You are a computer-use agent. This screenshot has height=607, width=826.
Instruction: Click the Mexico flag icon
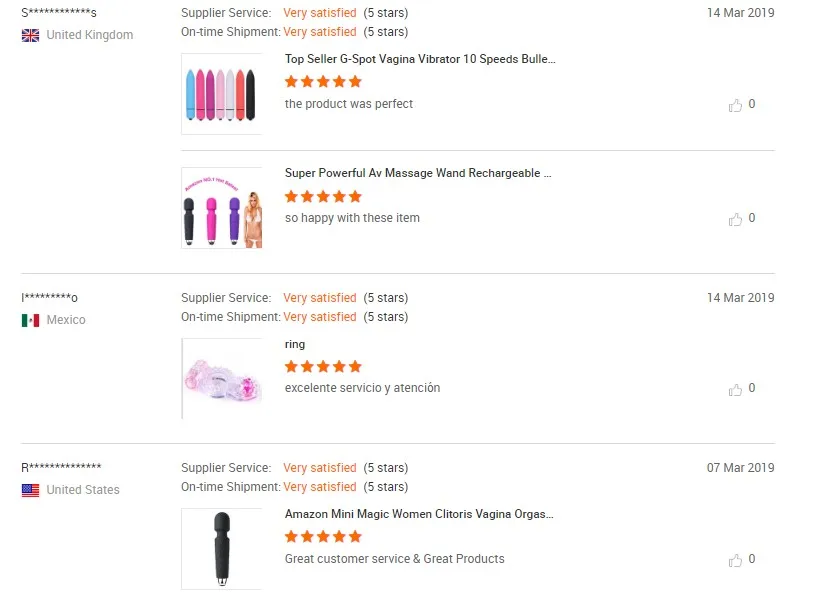click(31, 320)
